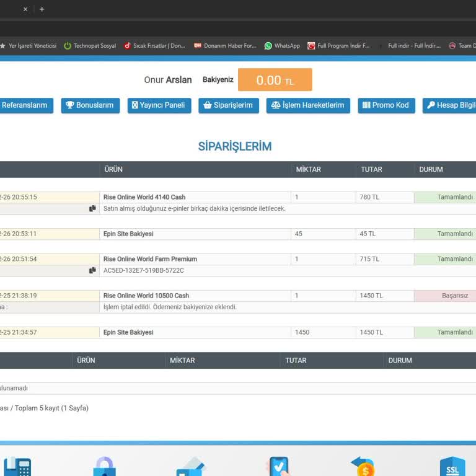Click Tamamlandı status of 21:34:57 order
Screen dimensions: 476x476
click(x=445, y=332)
